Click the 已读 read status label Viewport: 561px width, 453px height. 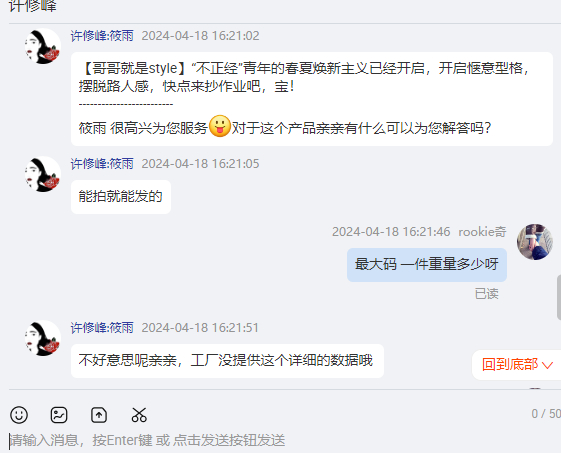tap(487, 294)
